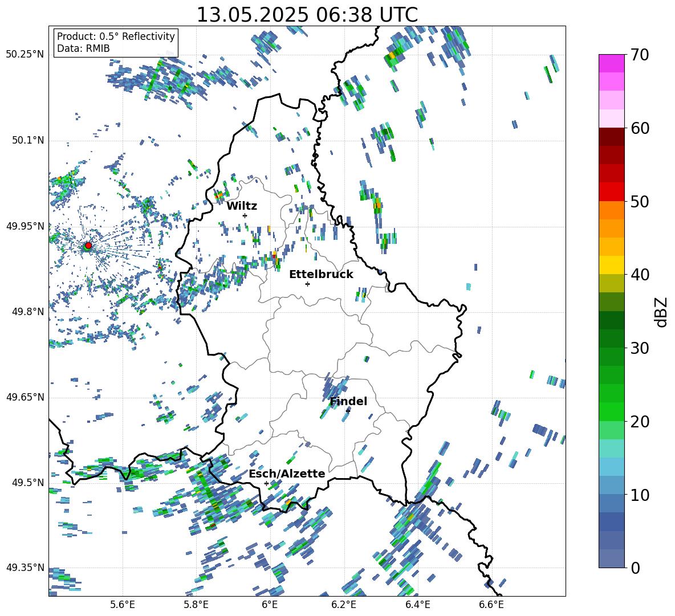Click the timestamp title 13.05.2025 06:38 UTC
The width and height of the screenshot is (675, 616).
(307, 15)
